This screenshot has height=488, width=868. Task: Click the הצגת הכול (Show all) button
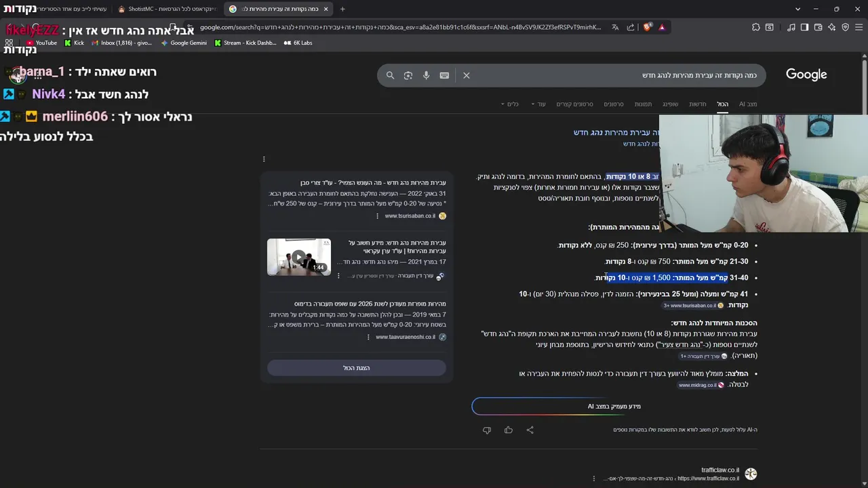pos(357,367)
